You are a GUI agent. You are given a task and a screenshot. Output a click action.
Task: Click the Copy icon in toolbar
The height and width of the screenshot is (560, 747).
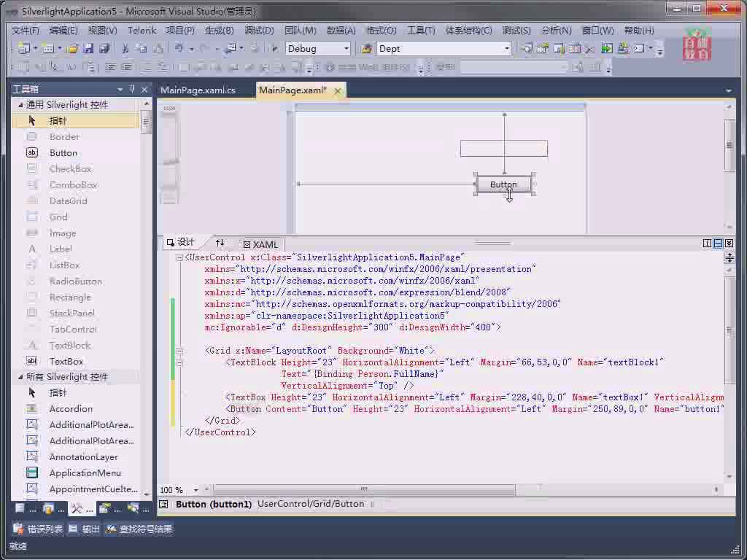(x=141, y=48)
